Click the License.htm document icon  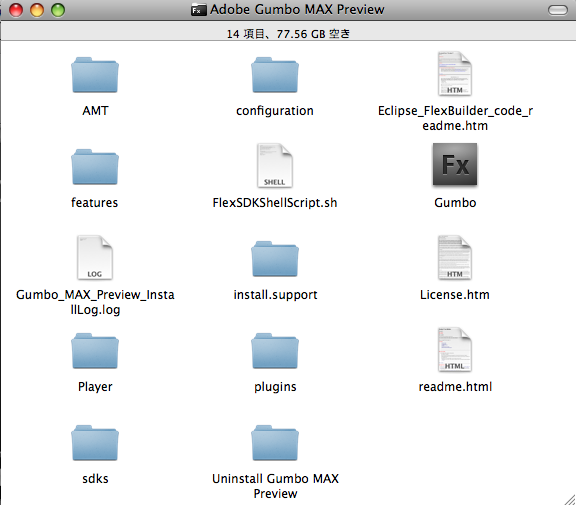click(x=454, y=257)
